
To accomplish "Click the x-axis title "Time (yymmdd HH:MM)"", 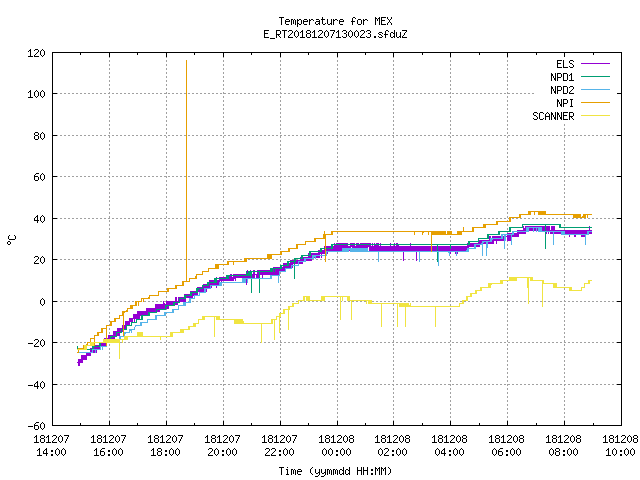I will pos(336,471).
